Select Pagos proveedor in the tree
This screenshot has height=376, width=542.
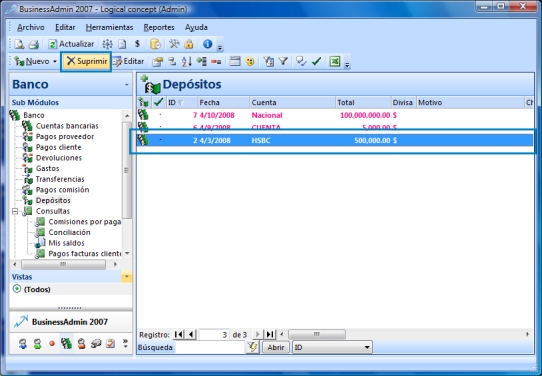(x=65, y=137)
